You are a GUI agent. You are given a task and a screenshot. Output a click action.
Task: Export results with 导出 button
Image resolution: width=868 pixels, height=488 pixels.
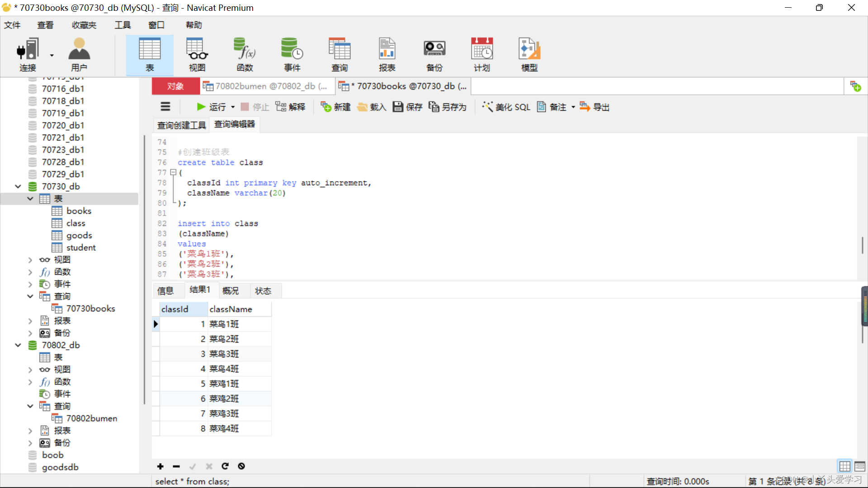click(x=594, y=107)
